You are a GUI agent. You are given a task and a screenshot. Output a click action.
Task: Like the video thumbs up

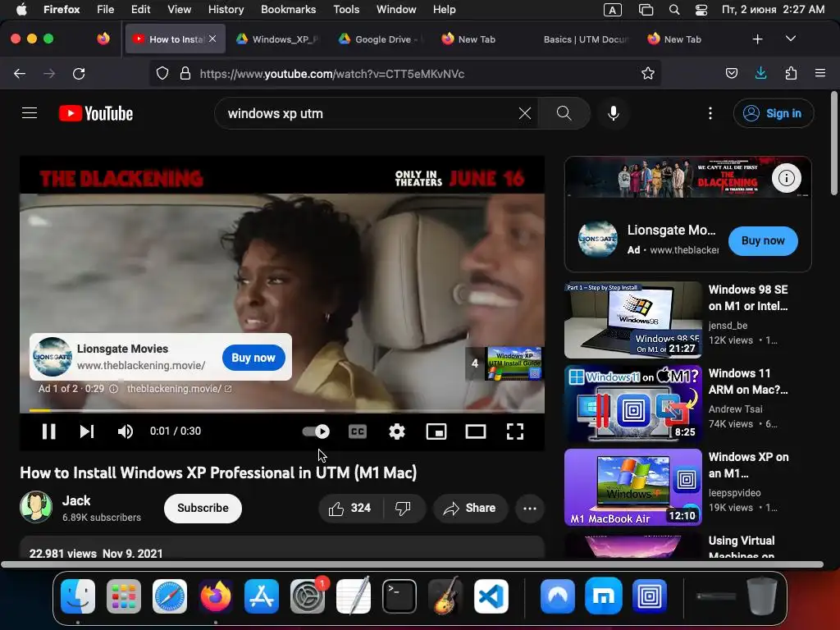(349, 508)
